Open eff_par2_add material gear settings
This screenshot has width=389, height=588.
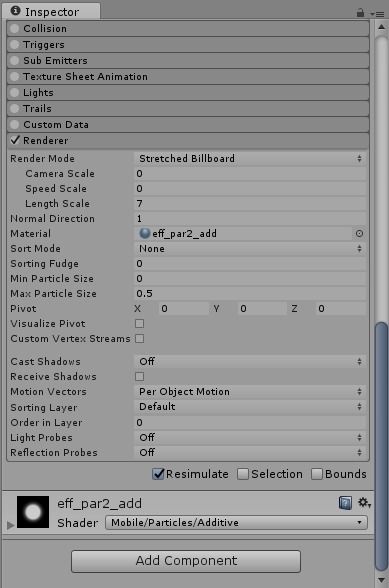click(364, 502)
